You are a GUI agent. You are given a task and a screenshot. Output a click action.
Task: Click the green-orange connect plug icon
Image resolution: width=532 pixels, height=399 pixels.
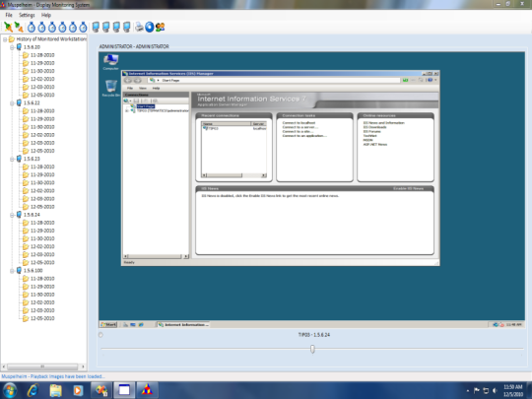point(8,27)
